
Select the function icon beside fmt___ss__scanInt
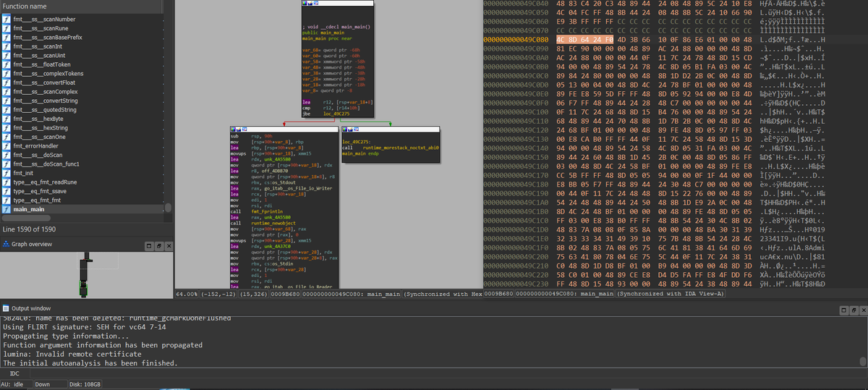pyautogui.click(x=7, y=46)
